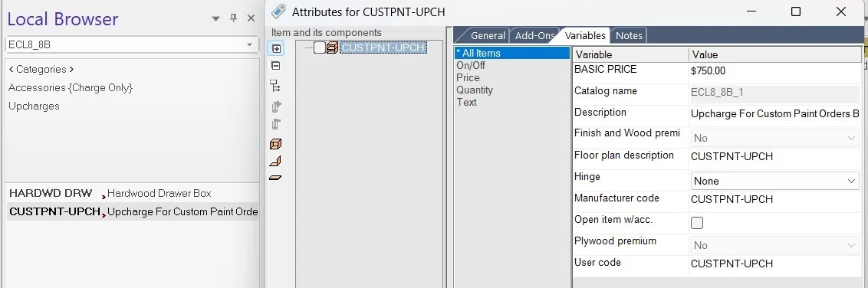Click the component hierarchy tree icon
868x288 pixels.
pyautogui.click(x=275, y=86)
